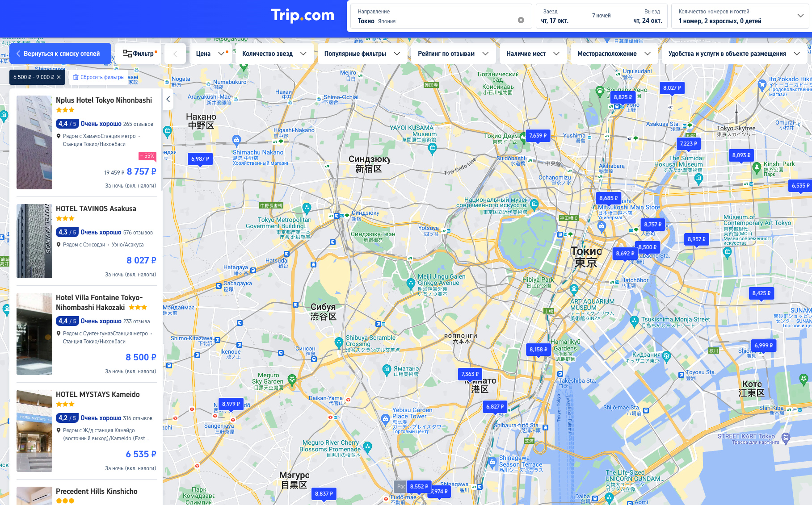Open the check-out date Oct 24
Screen dimensions: 812x505
tap(648, 17)
